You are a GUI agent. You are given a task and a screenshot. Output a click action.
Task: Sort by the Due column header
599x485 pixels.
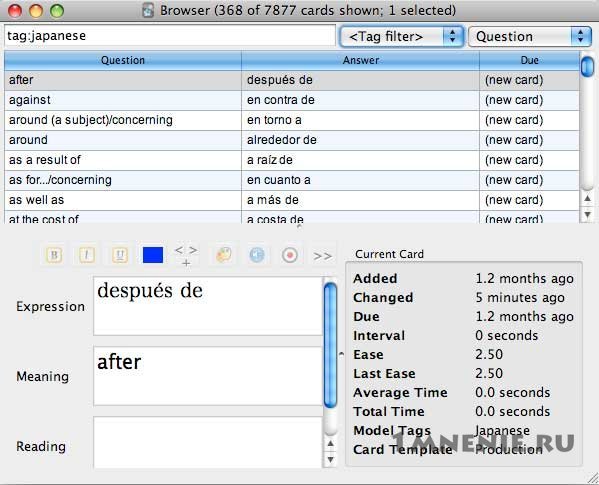[529, 60]
